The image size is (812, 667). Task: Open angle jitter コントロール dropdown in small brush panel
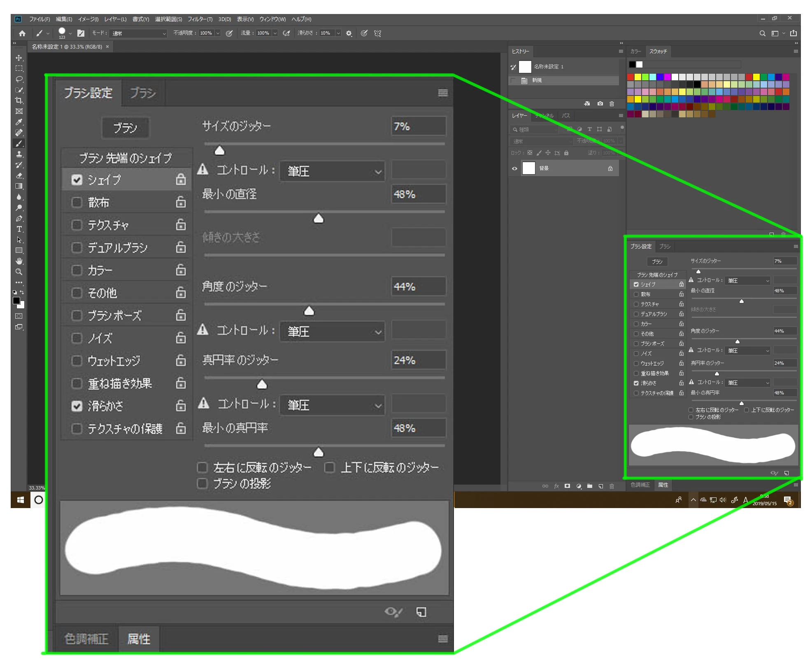click(747, 351)
